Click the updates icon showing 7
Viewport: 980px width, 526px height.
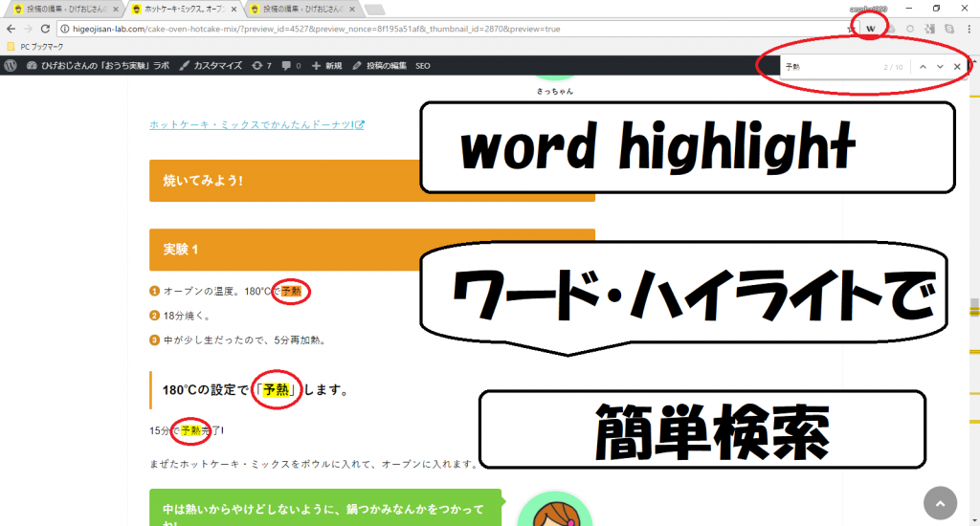pos(261,66)
